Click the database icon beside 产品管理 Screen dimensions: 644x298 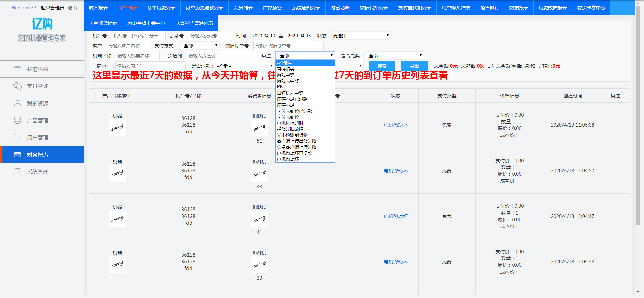tap(17, 120)
